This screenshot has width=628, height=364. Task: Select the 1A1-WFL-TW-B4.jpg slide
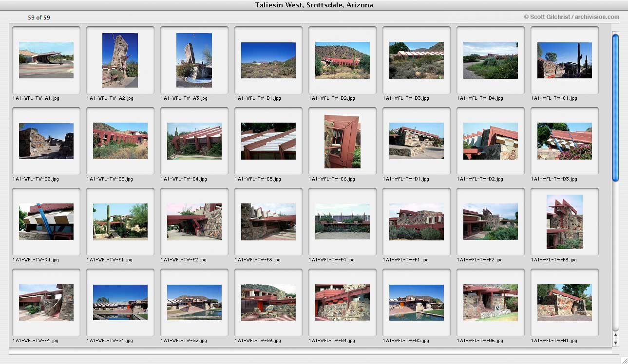click(491, 60)
